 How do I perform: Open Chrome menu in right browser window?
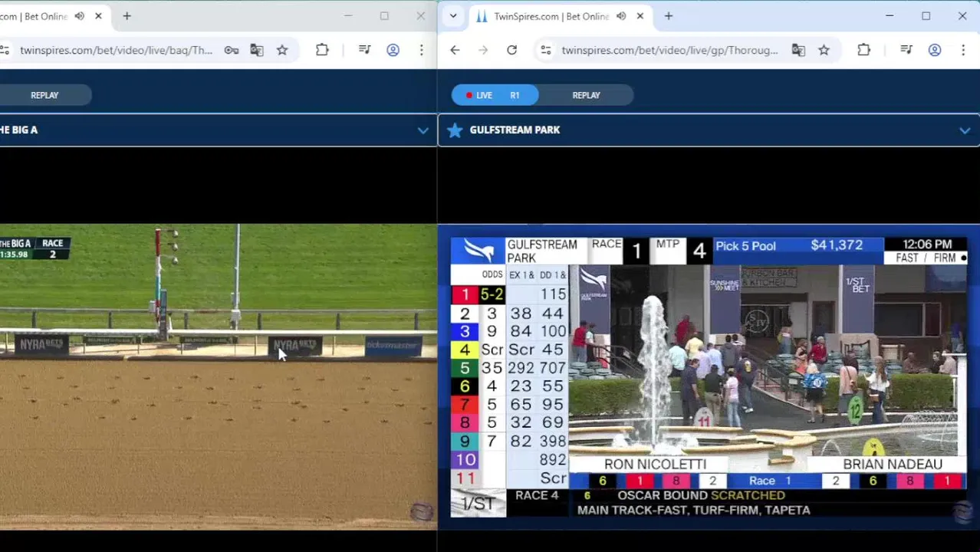click(963, 51)
